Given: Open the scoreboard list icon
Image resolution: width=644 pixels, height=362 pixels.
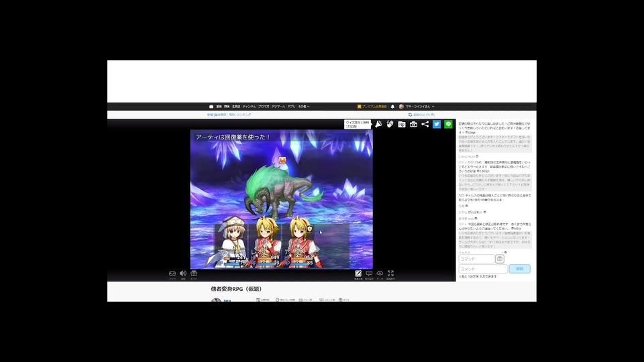Looking at the screenshot, I should pos(402,124).
